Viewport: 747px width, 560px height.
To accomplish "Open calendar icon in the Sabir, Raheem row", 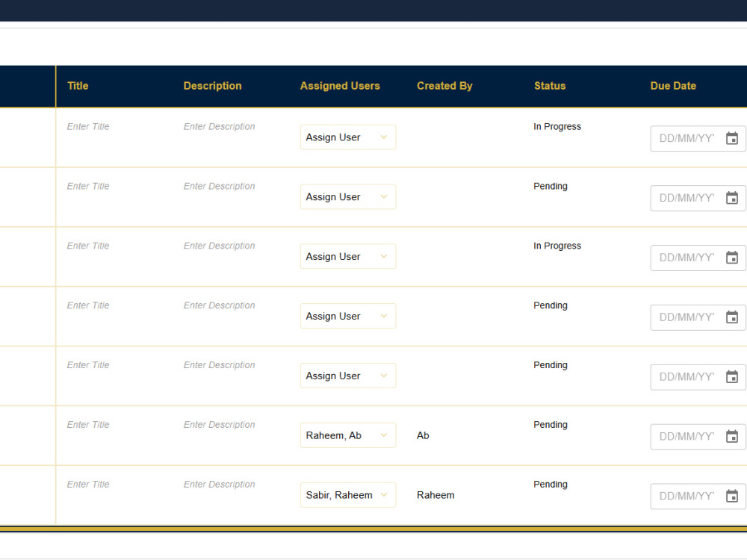I will [732, 496].
